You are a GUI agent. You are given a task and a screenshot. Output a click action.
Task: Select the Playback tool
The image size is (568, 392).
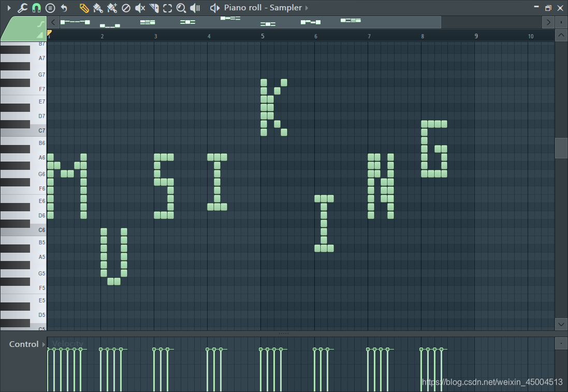click(194, 8)
